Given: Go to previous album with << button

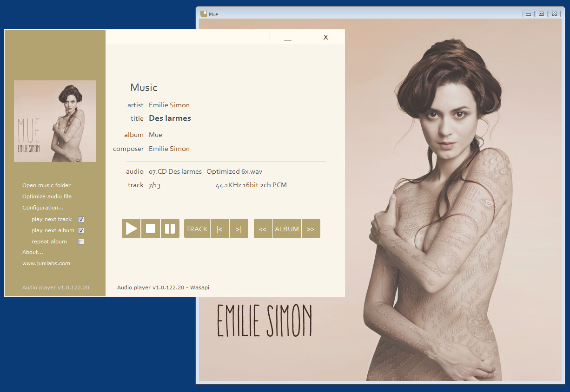Looking at the screenshot, I should click(263, 229).
